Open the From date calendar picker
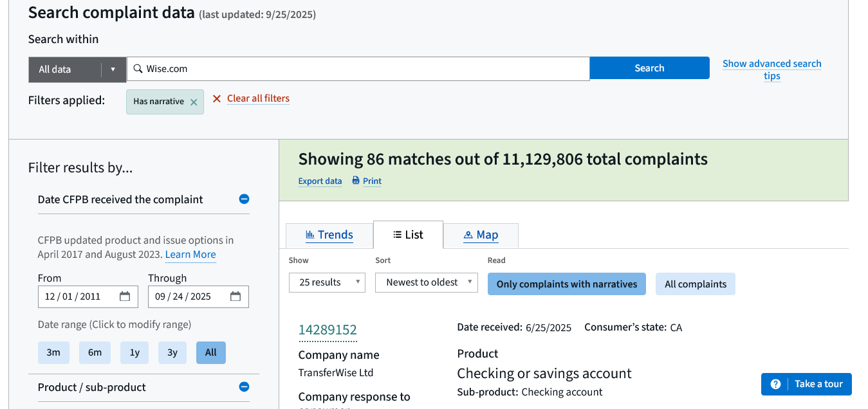Screen dimensions: 868x409 point(125,296)
